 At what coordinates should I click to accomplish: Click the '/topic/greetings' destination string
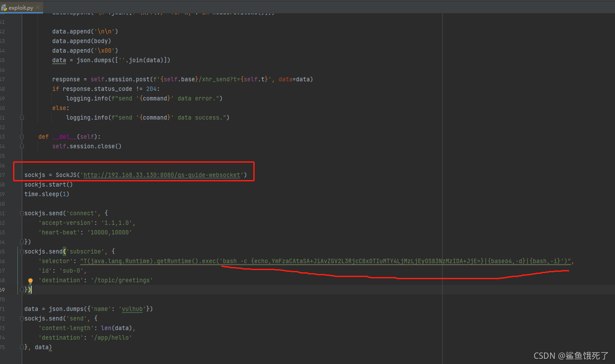[121, 280]
